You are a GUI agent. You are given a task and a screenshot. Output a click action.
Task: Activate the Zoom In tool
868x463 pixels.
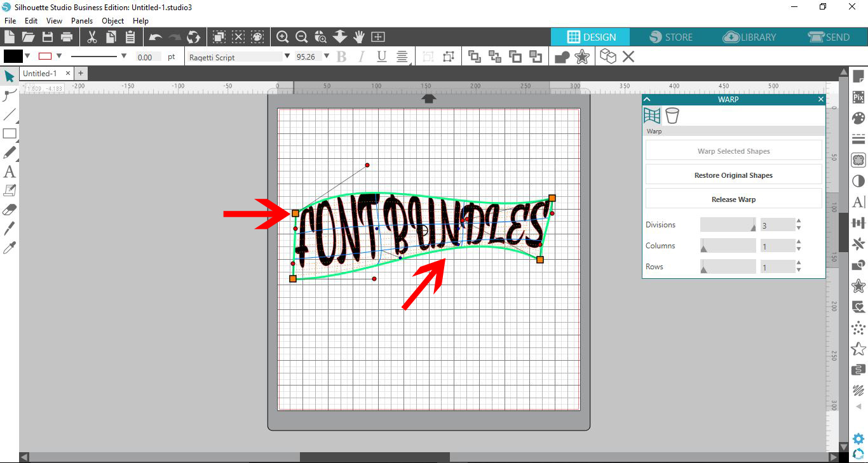coord(282,37)
